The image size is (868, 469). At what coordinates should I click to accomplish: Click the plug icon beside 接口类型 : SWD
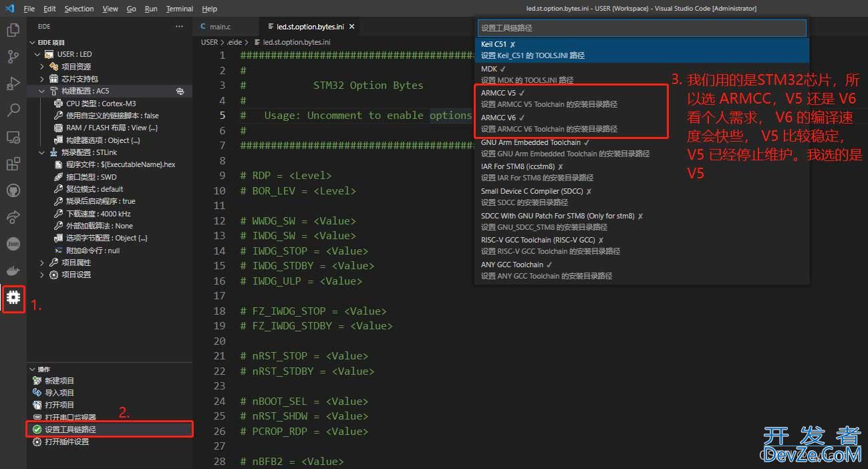(x=59, y=177)
